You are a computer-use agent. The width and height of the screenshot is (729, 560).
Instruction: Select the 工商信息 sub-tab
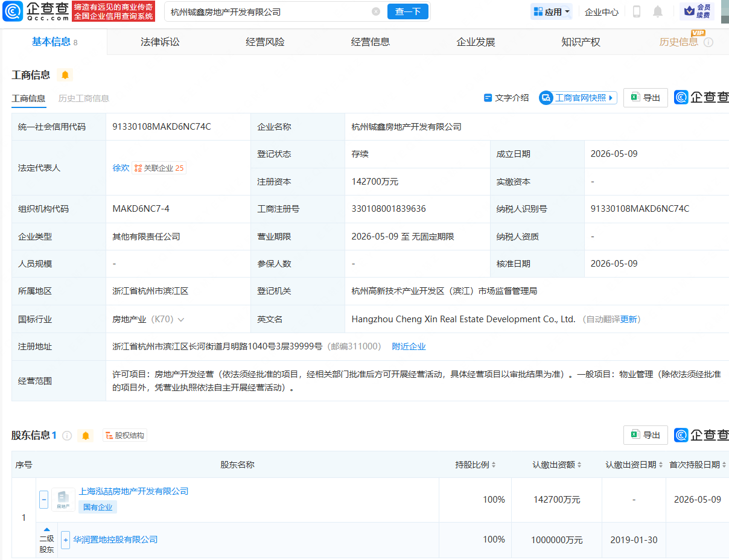pos(28,98)
